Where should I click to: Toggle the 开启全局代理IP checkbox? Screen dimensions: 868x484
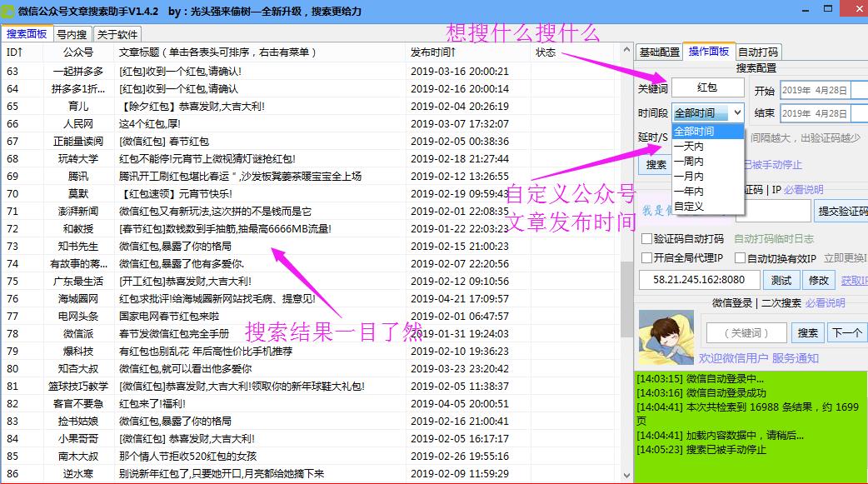[646, 258]
